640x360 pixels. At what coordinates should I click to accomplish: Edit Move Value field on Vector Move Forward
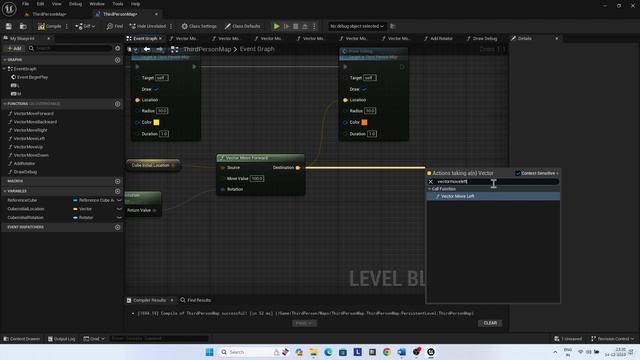[257, 178]
